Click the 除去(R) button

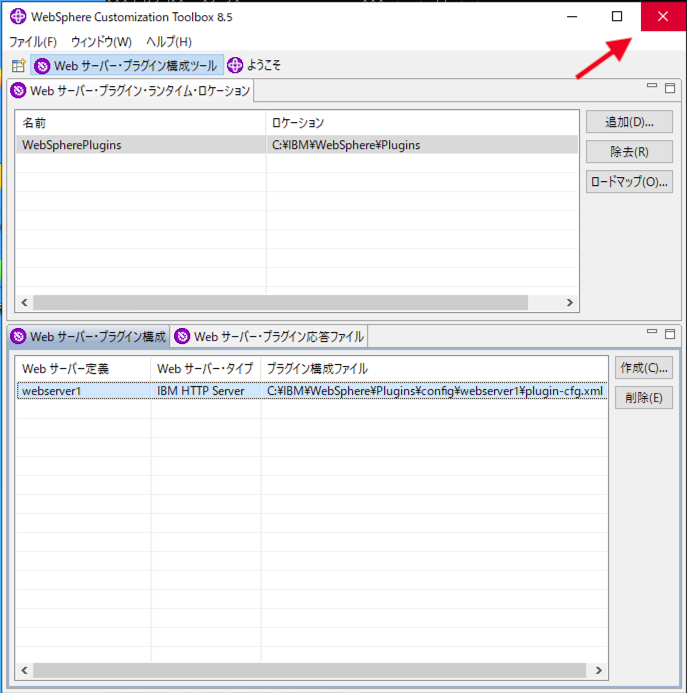pos(629,152)
